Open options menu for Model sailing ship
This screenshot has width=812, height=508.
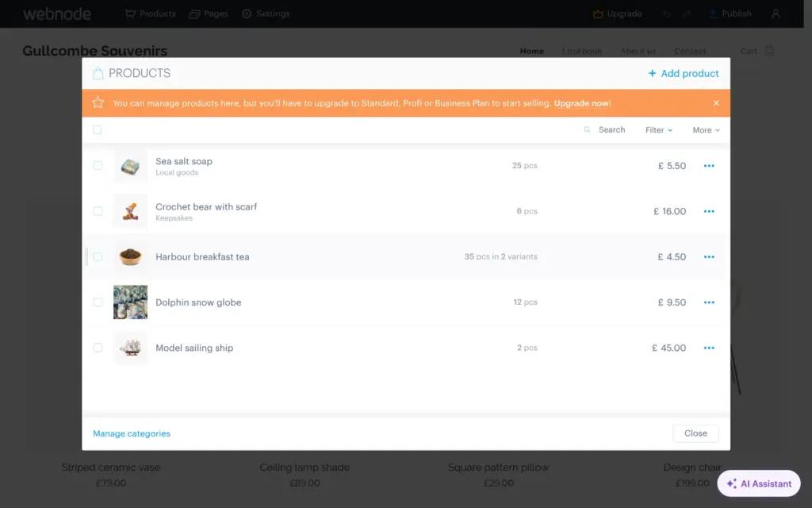tap(709, 348)
